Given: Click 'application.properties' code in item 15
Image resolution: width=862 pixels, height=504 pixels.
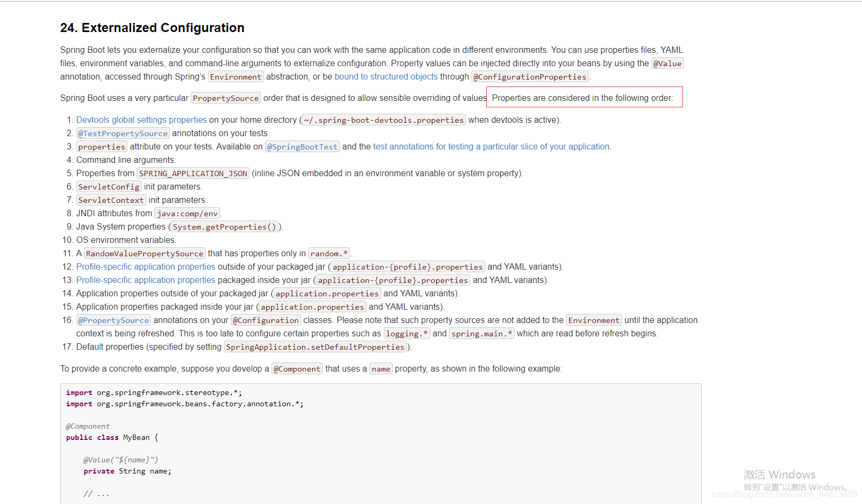Looking at the screenshot, I should point(313,307).
